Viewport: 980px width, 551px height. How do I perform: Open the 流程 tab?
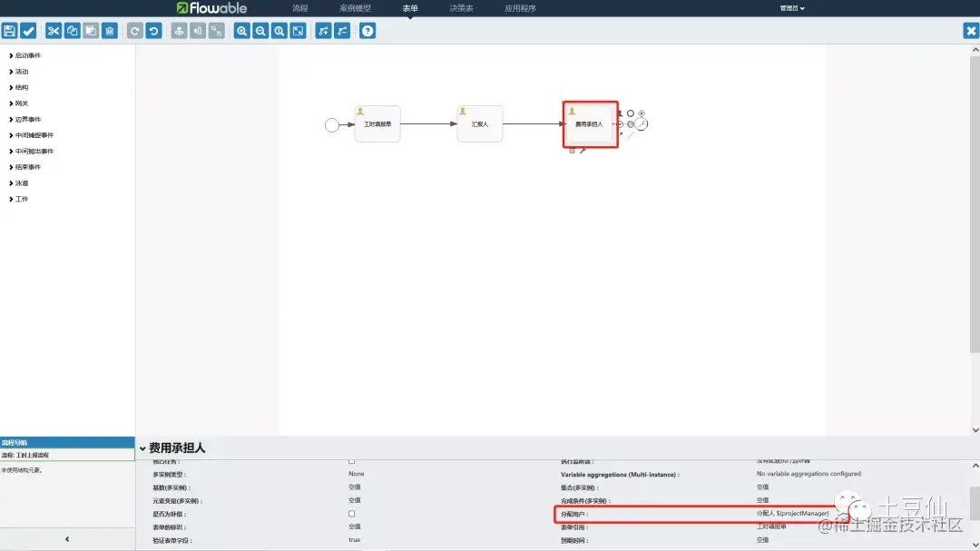pos(300,8)
